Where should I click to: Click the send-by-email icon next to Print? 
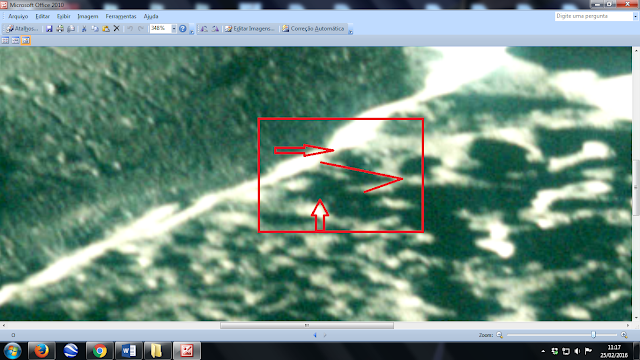pyautogui.click(x=71, y=29)
